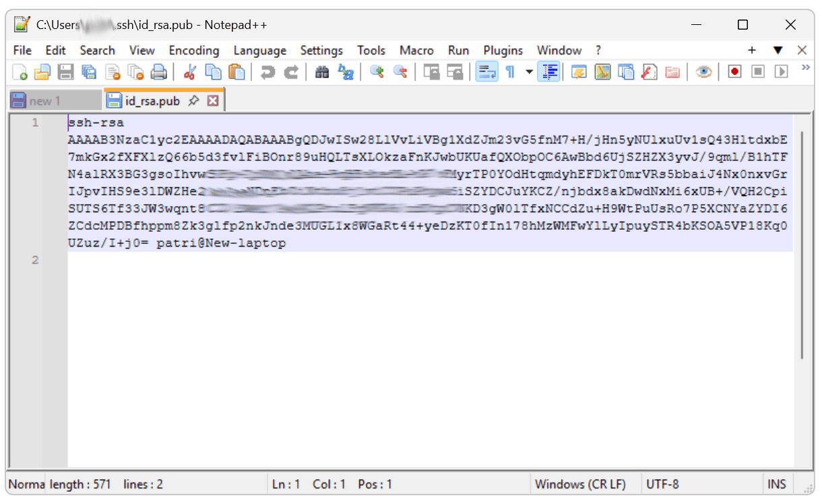
Task: Click the UTF-8 encoding status entry
Action: click(x=662, y=484)
